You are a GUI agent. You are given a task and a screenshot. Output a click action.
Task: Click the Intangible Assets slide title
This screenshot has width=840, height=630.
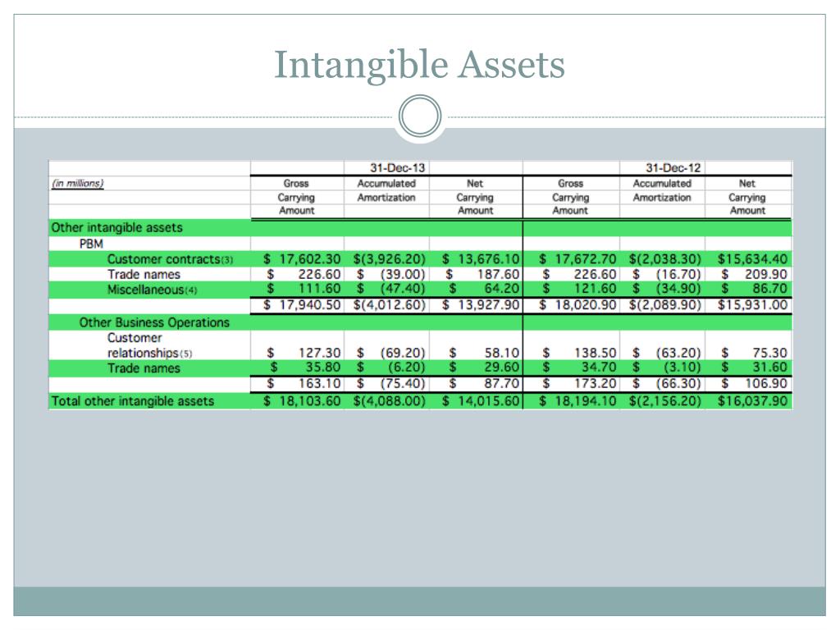[419, 65]
